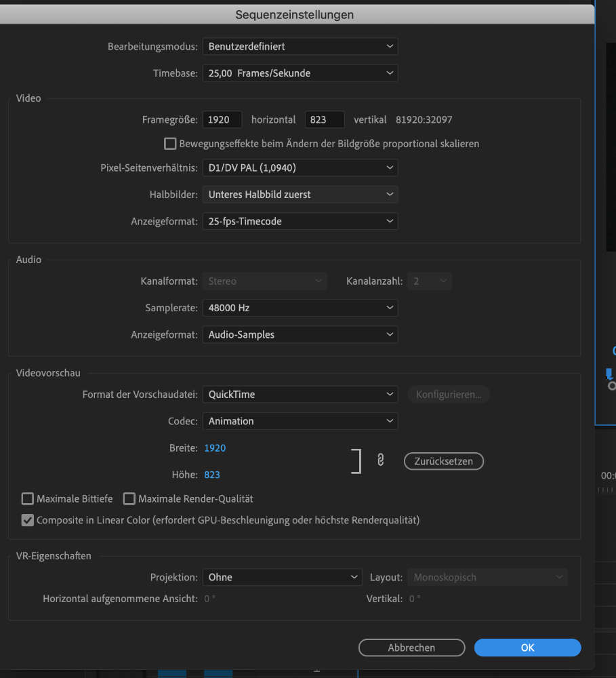Toggle Bewegungseffekte proportional skalieren checkbox
Viewport: 616px width, 678px height.
pos(170,144)
